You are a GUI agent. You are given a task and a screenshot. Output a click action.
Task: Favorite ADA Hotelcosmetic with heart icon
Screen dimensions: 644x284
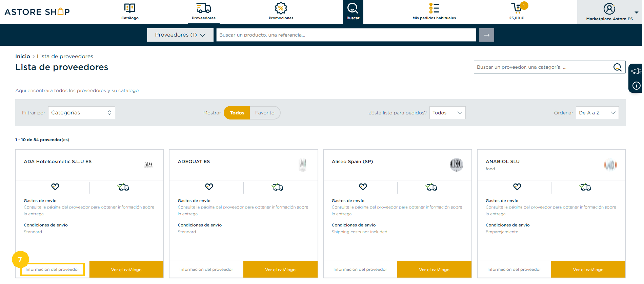55,187
